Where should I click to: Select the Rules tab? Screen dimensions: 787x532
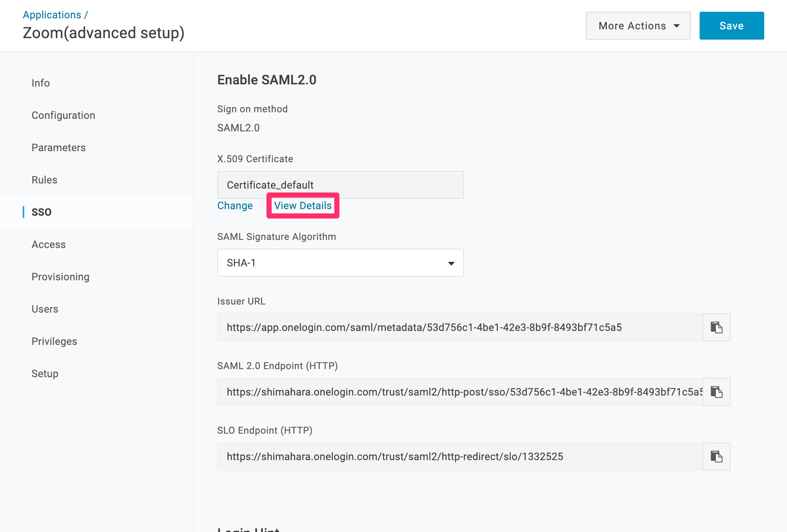pyautogui.click(x=44, y=180)
